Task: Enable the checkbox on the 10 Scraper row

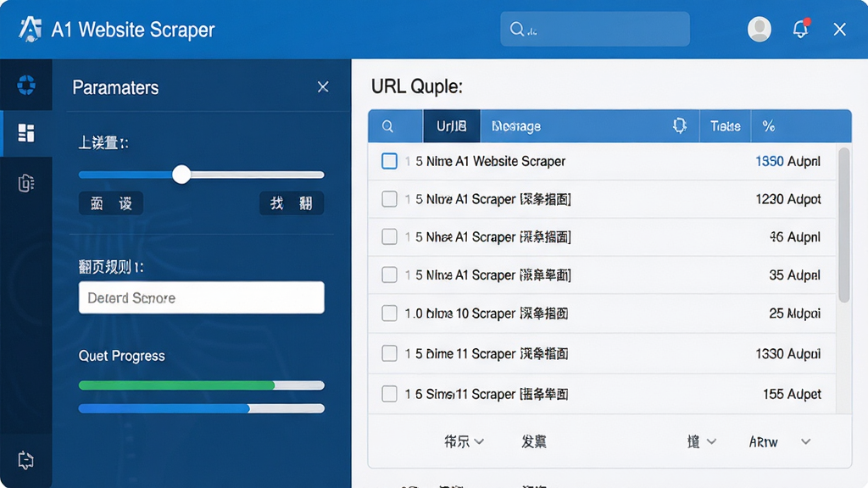Action: coord(389,313)
